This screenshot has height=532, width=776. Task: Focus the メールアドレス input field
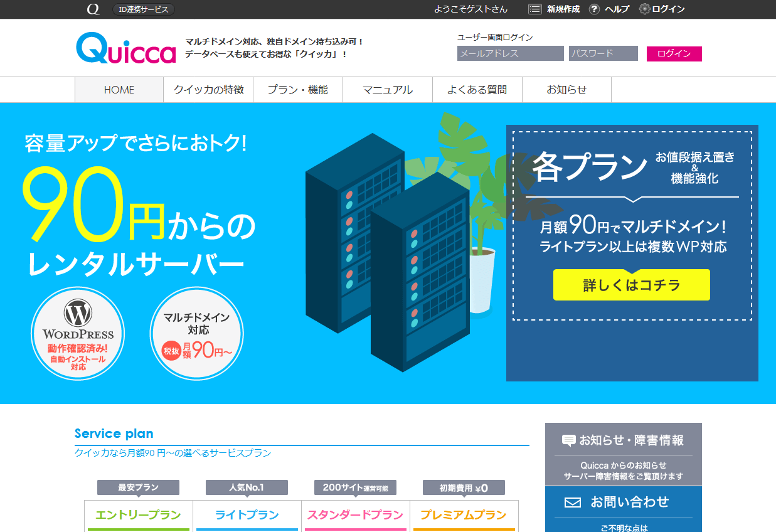pyautogui.click(x=511, y=53)
